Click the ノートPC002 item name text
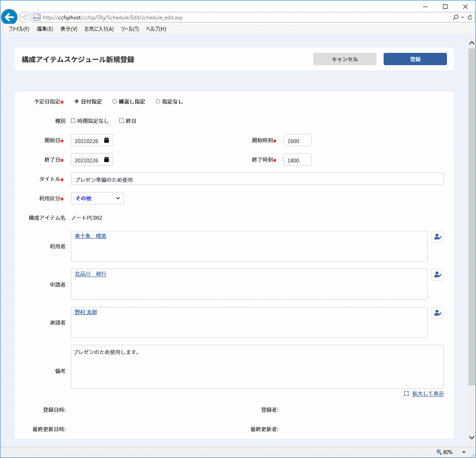 click(87, 218)
